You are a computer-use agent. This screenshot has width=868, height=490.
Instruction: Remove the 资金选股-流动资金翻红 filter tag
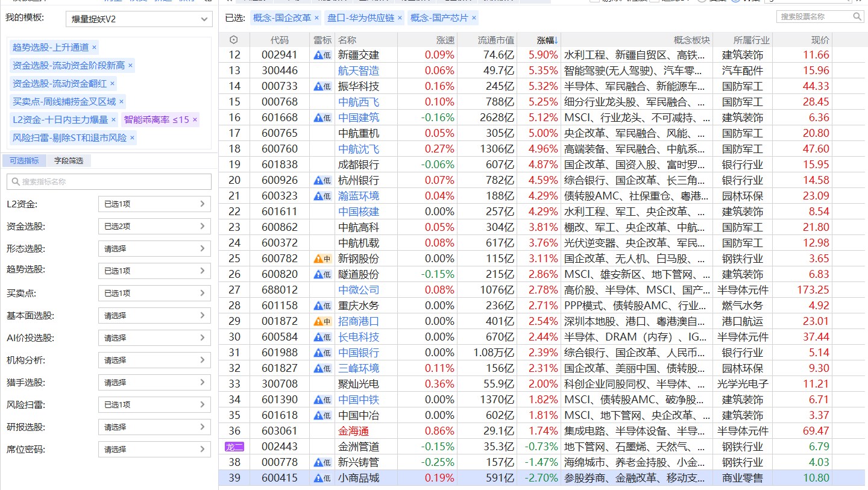tap(112, 83)
